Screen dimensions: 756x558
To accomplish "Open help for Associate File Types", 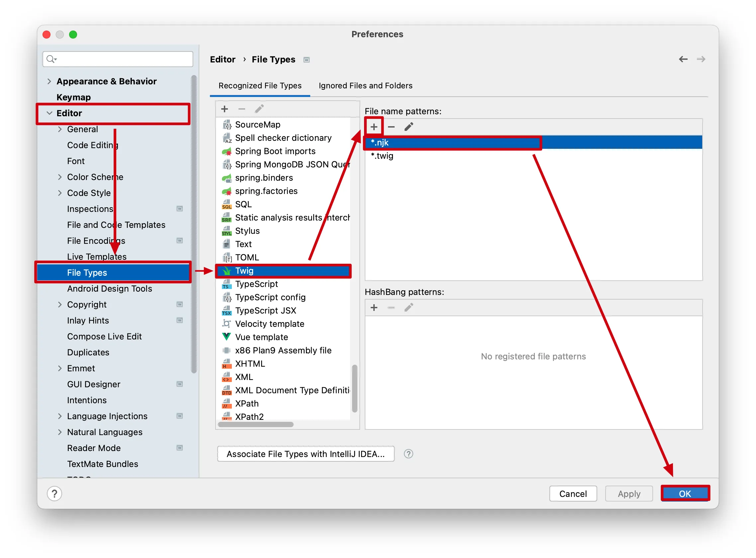I will (409, 454).
